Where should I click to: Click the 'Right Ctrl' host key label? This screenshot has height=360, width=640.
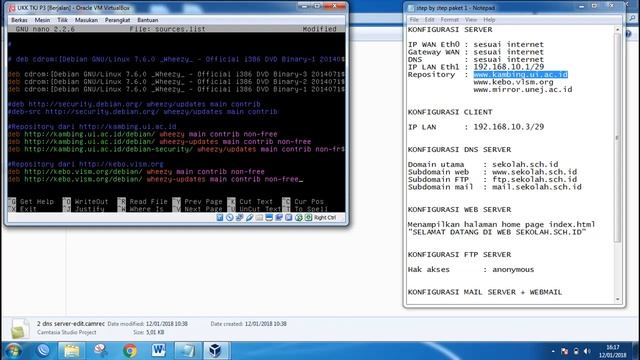(325, 218)
